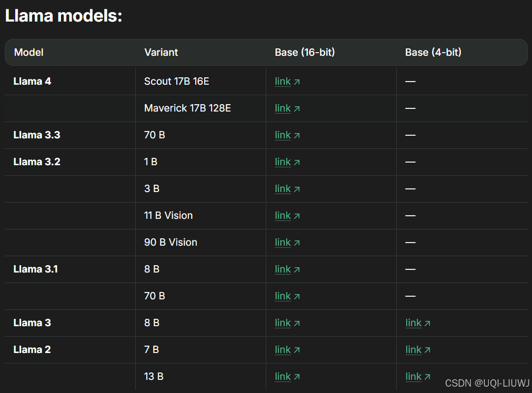Open the 16-bit link for 90 B Vision
Image resolution: width=532 pixels, height=393 pixels.
pyautogui.click(x=287, y=242)
